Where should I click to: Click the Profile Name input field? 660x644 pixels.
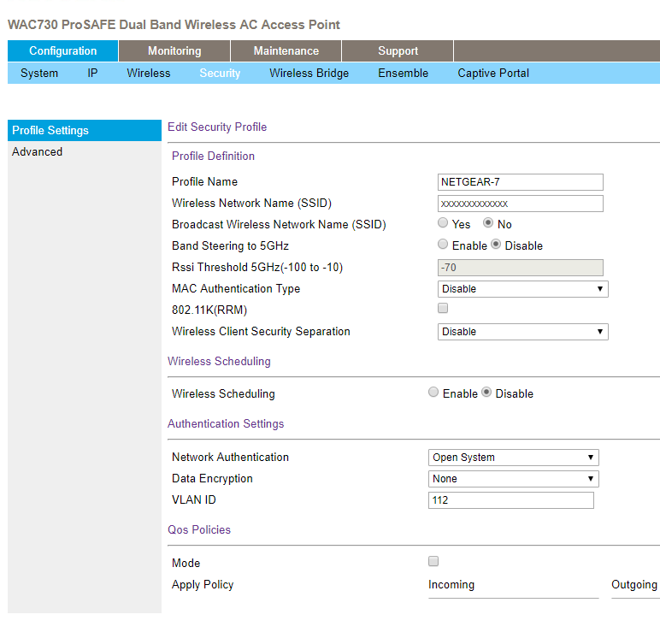point(521,182)
